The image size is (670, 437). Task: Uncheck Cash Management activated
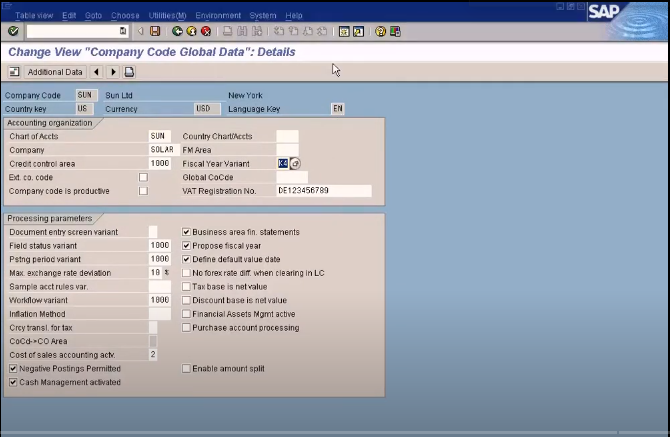(13, 382)
